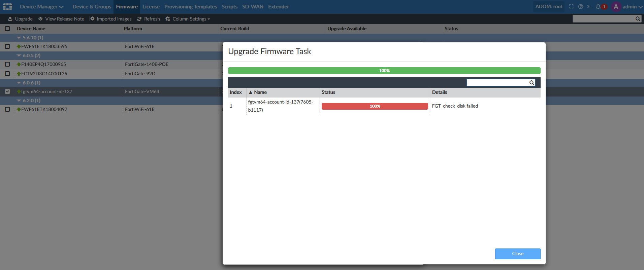Open the notification bell icon

(598, 6)
